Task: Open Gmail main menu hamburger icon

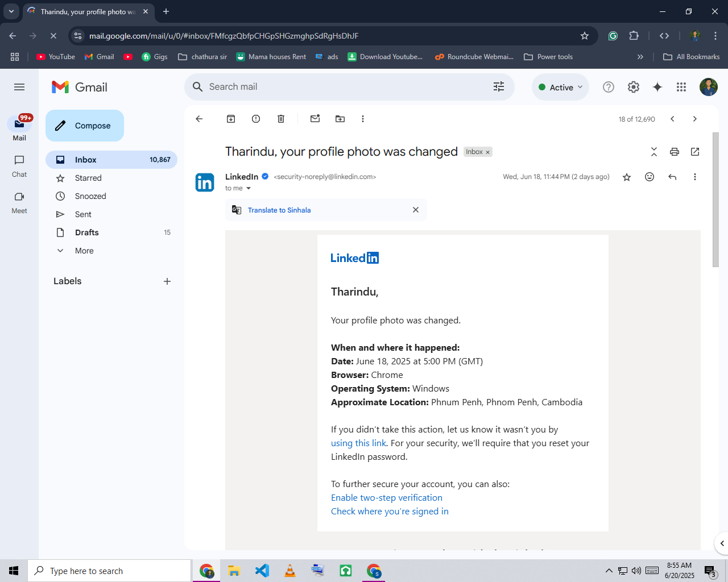Action: coord(19,87)
